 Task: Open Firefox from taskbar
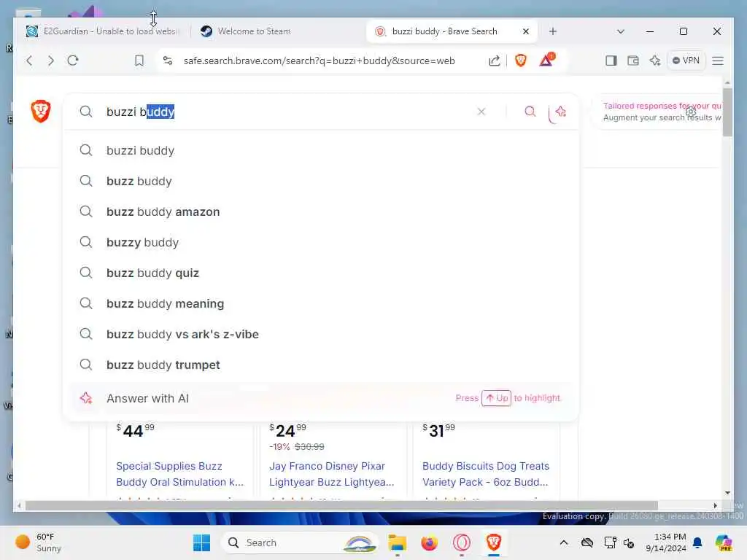[429, 542]
